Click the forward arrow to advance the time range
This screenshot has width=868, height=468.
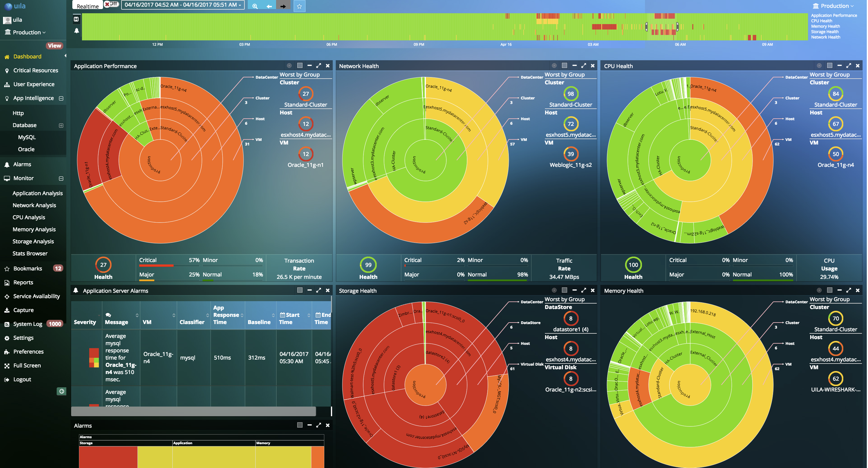pos(283,6)
